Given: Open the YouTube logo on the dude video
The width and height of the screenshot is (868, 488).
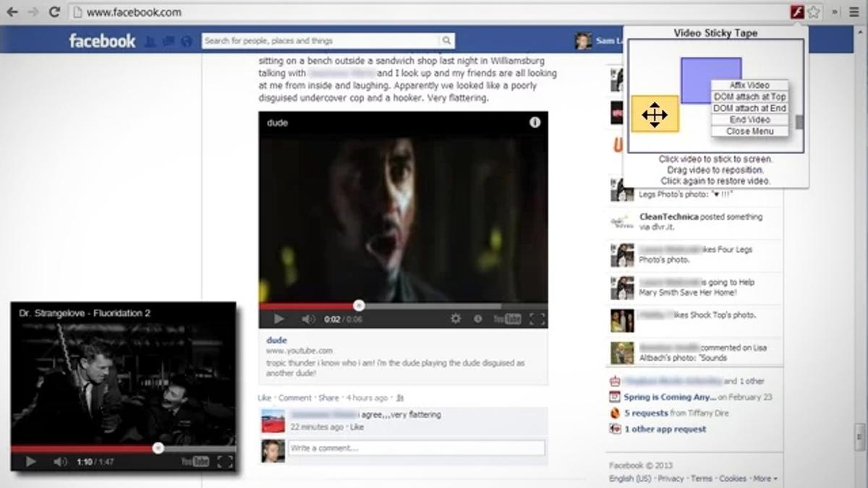Looking at the screenshot, I should tap(507, 319).
